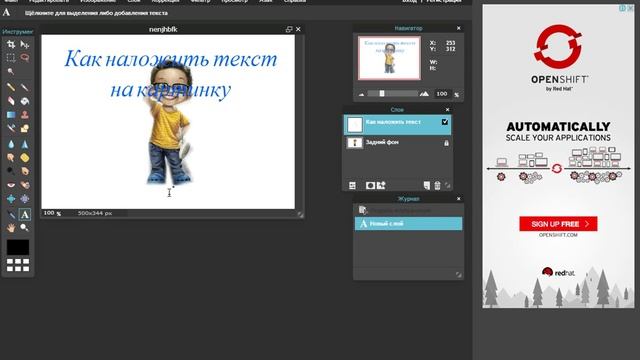
Task: Select the Gradient tool
Action: pyautogui.click(x=11, y=115)
